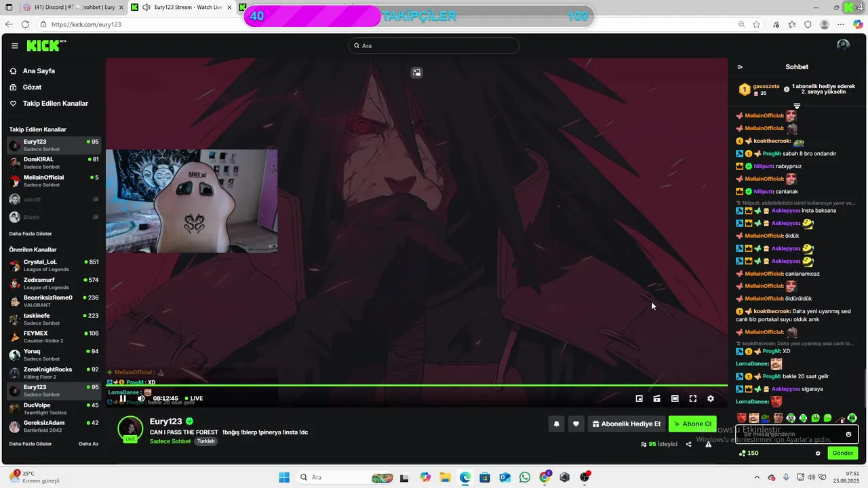Pause the live stream playback
The image size is (868, 488).
[123, 399]
